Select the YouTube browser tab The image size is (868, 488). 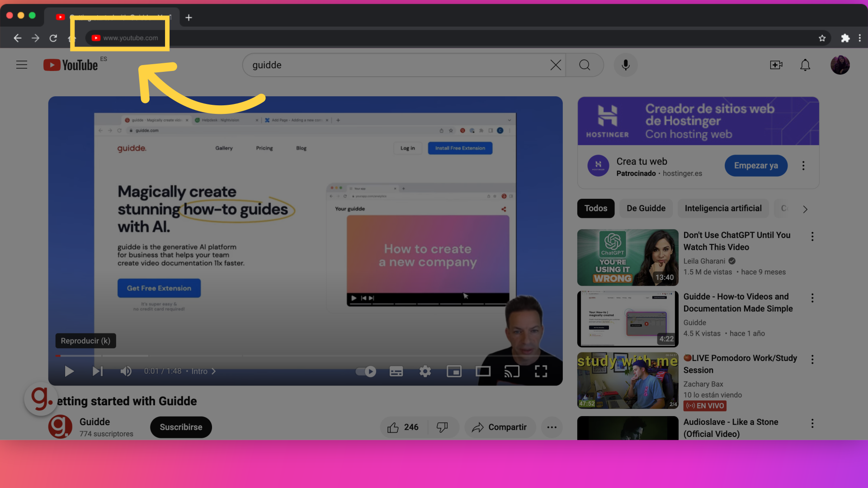[112, 17]
